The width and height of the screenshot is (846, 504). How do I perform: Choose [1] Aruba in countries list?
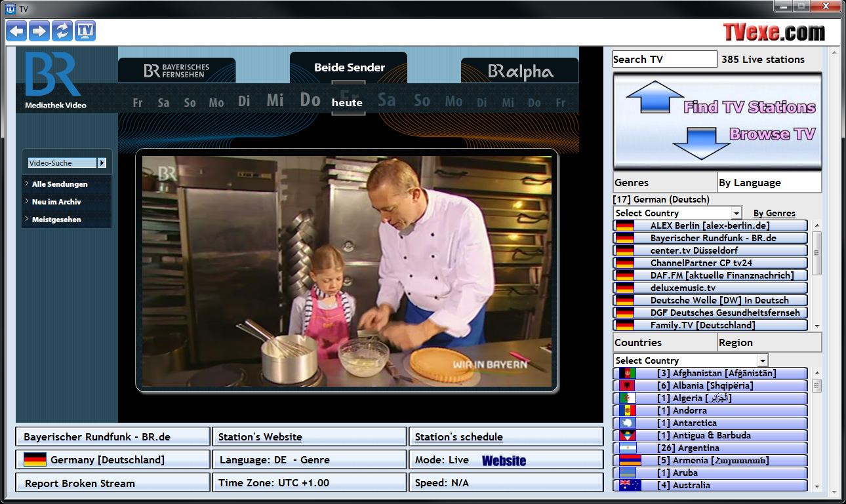(710, 473)
